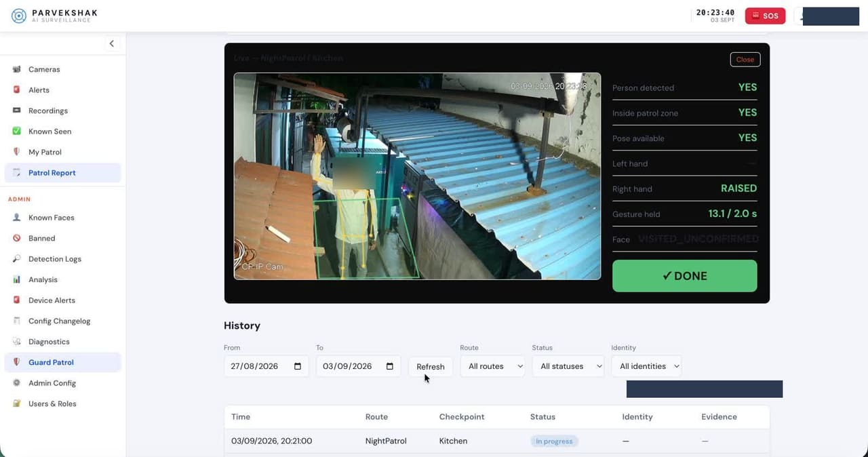Viewport: 868px width, 457px height.
Task: Click the Config Changelog icon
Action: [x=16, y=321]
